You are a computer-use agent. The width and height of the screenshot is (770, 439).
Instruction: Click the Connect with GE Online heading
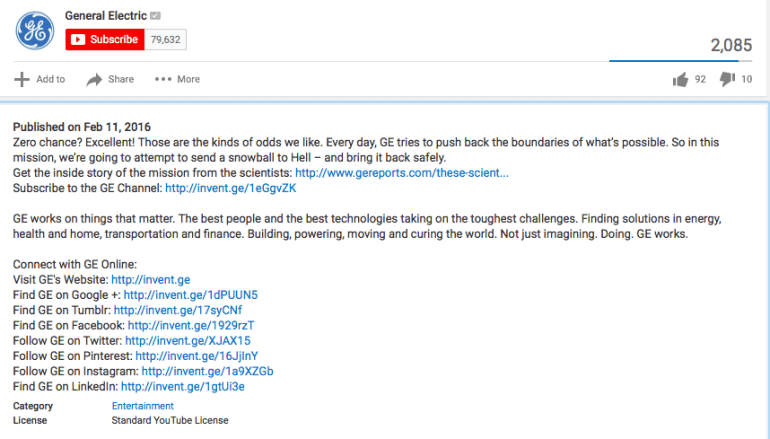[75, 264]
